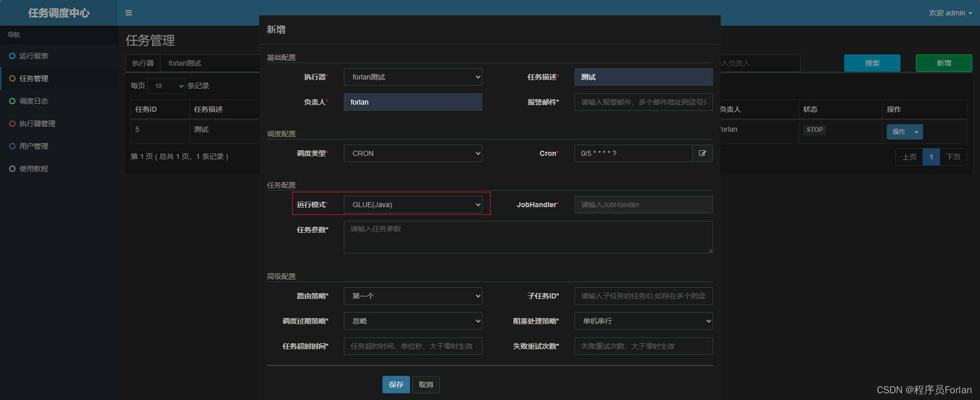This screenshot has height=400, width=980.
Task: Open the Cron expression editor icon
Action: pos(703,153)
